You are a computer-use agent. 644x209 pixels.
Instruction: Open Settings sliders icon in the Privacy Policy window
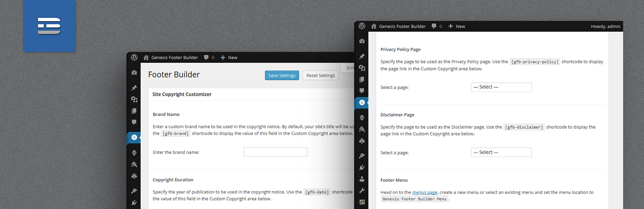362,202
